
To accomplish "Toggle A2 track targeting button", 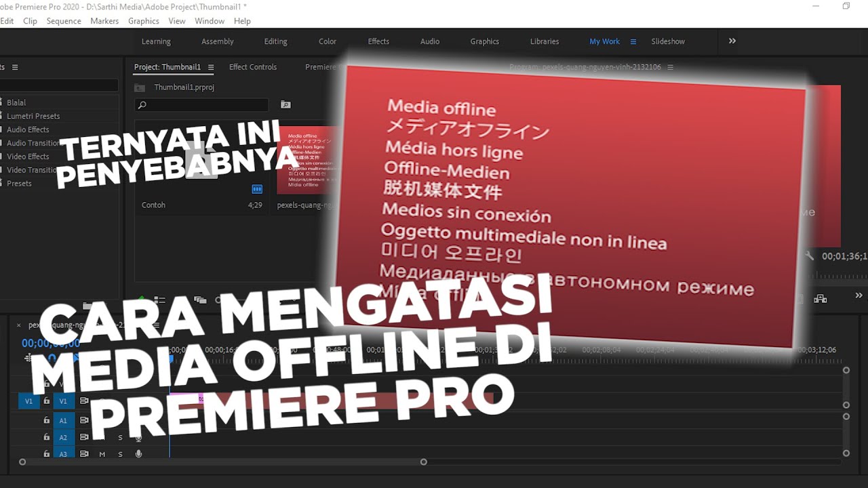I will [63, 437].
